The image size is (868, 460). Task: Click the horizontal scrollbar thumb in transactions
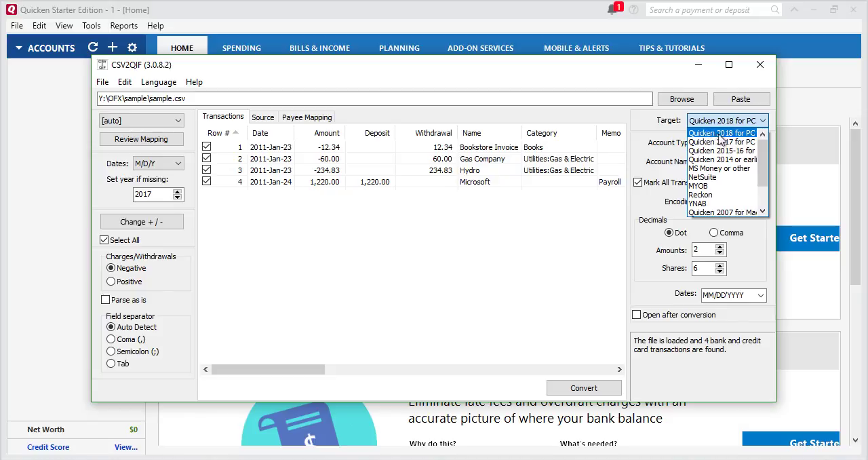click(x=268, y=370)
